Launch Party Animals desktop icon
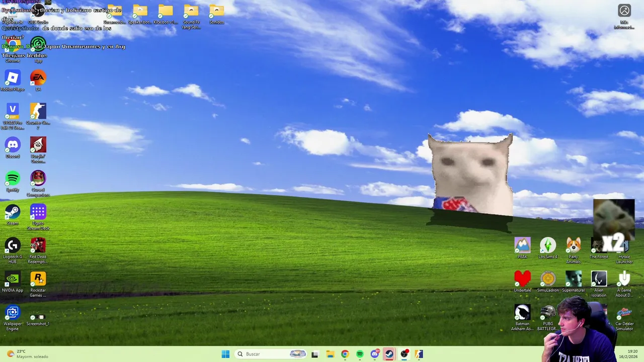Viewport: 644px width, 362px height. point(573,250)
